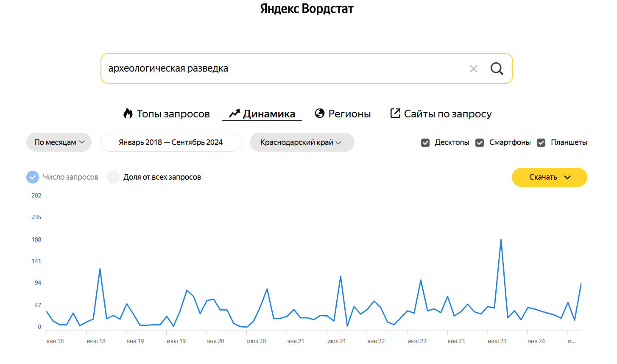617x364 pixels.
Task: Uncheck the Десктопы checkbox
Action: pyautogui.click(x=425, y=143)
